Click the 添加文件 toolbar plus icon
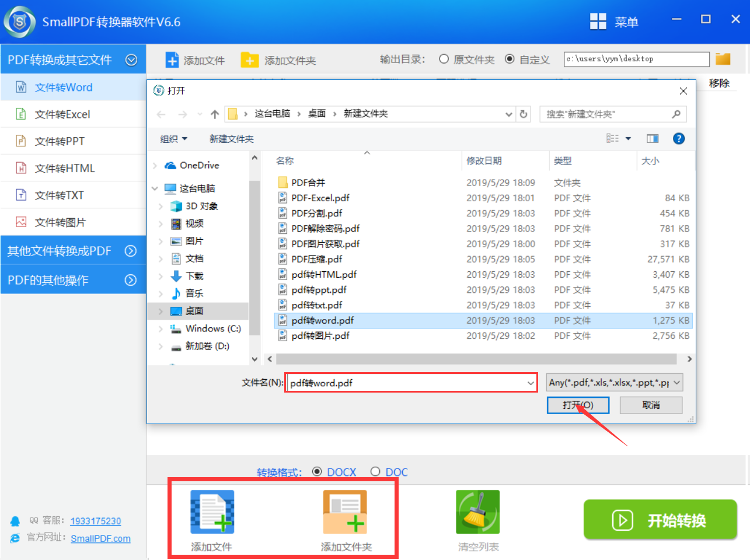Image resolution: width=750 pixels, height=560 pixels. pyautogui.click(x=172, y=60)
